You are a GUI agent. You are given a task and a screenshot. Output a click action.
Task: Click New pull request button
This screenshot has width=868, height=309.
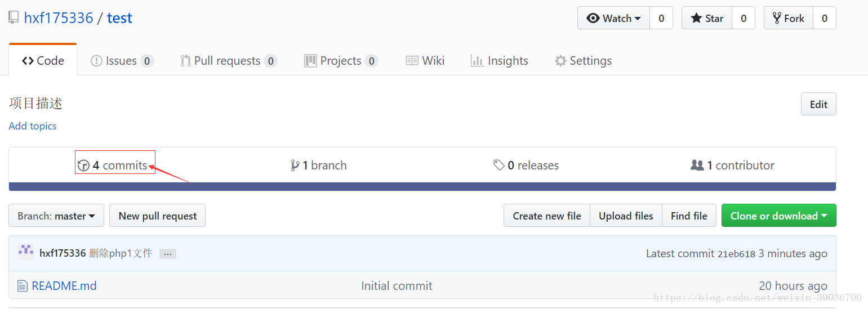158,216
